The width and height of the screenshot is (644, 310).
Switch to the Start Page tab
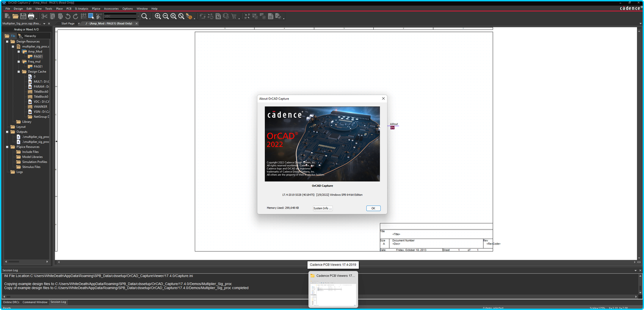(67, 24)
